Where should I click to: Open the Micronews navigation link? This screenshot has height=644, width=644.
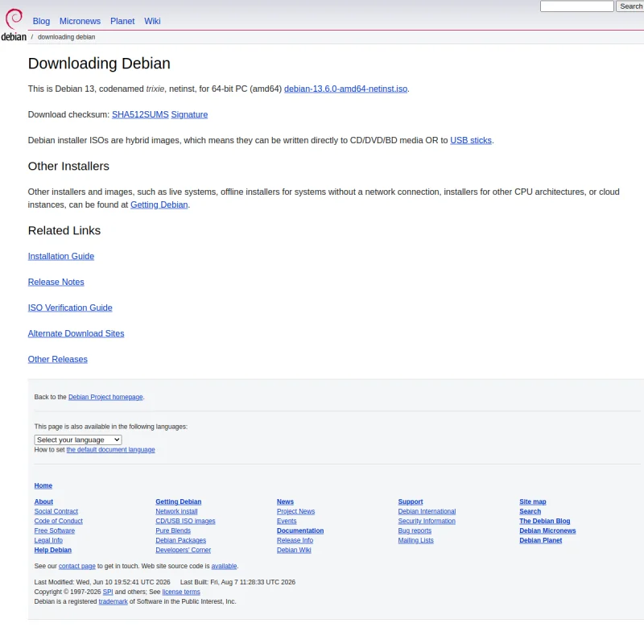point(80,21)
